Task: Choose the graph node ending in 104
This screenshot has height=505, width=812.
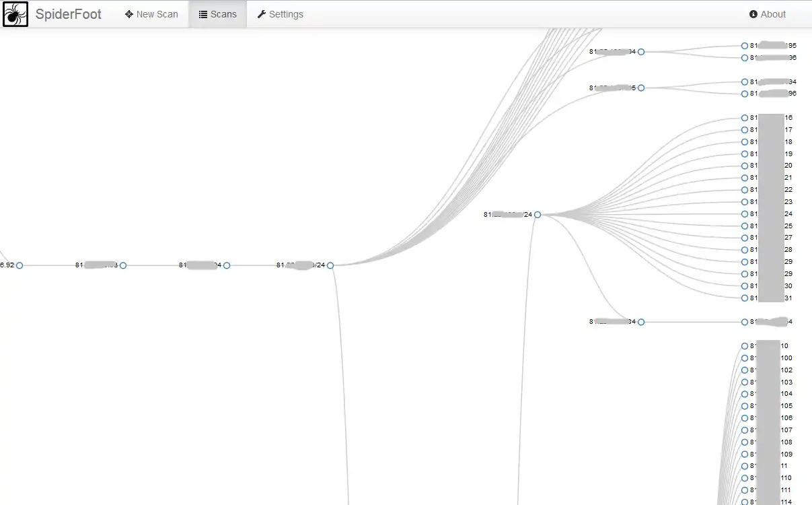Action: point(745,394)
